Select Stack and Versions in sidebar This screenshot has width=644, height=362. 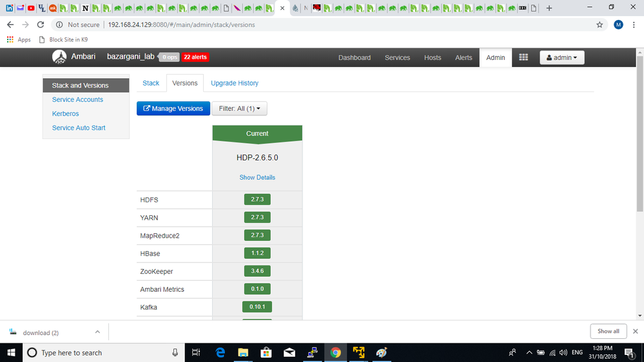[86, 86]
